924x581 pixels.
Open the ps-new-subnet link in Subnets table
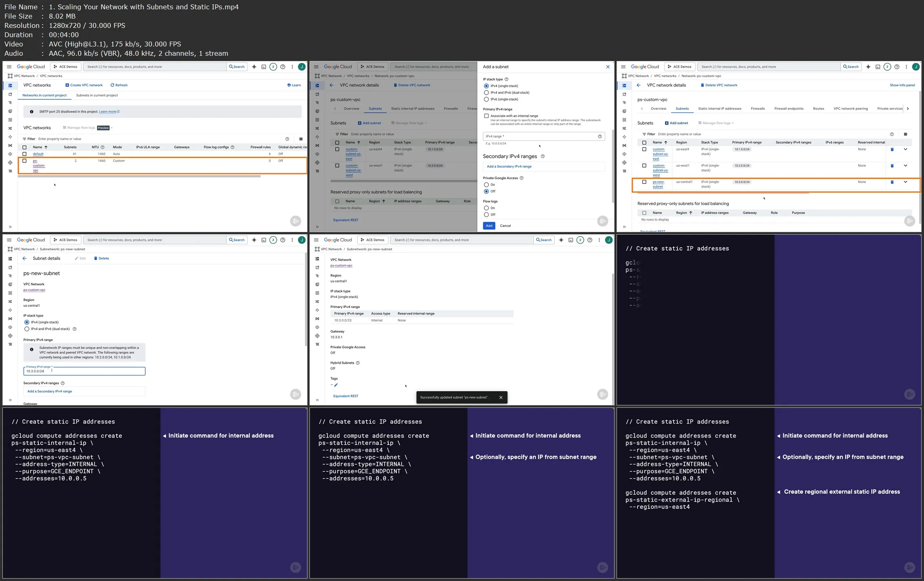(658, 184)
